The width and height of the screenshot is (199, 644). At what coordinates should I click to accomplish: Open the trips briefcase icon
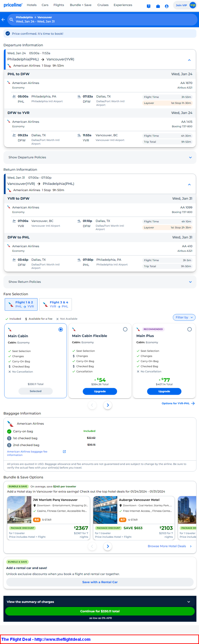[158, 6]
